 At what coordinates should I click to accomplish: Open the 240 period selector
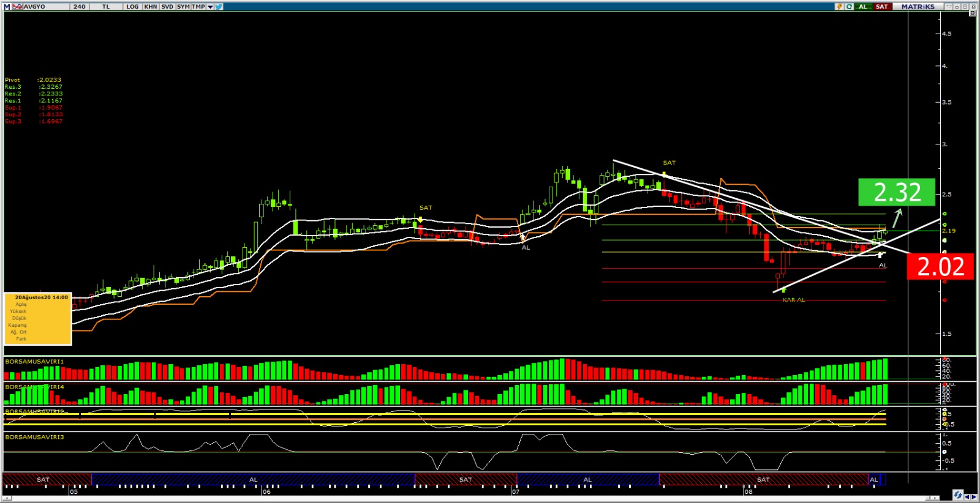pos(80,7)
